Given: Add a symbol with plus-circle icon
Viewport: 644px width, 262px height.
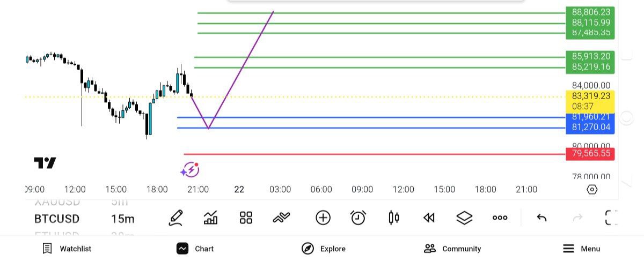Looking at the screenshot, I should [323, 218].
